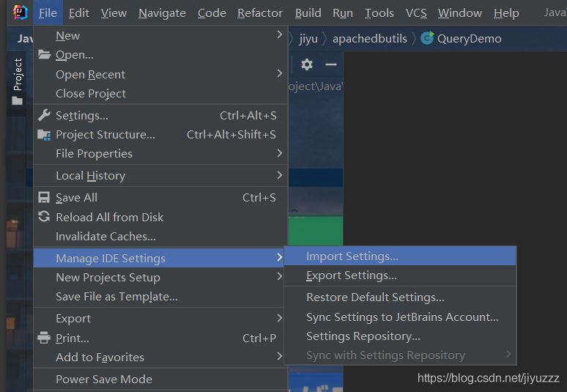Viewport: 567px width, 392px height.
Task: Click the Save All disk icon
Action: pyautogui.click(x=44, y=198)
